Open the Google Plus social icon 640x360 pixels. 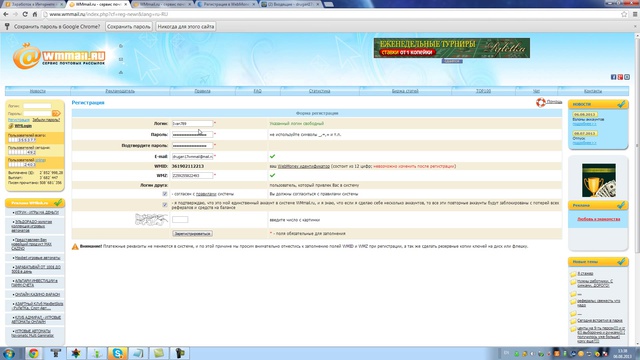[x=620, y=77]
